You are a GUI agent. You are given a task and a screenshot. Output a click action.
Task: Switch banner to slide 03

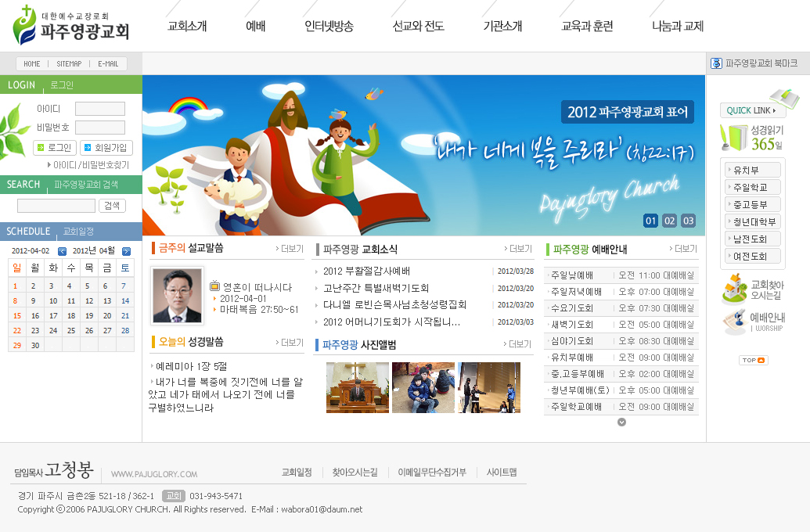pos(688,221)
